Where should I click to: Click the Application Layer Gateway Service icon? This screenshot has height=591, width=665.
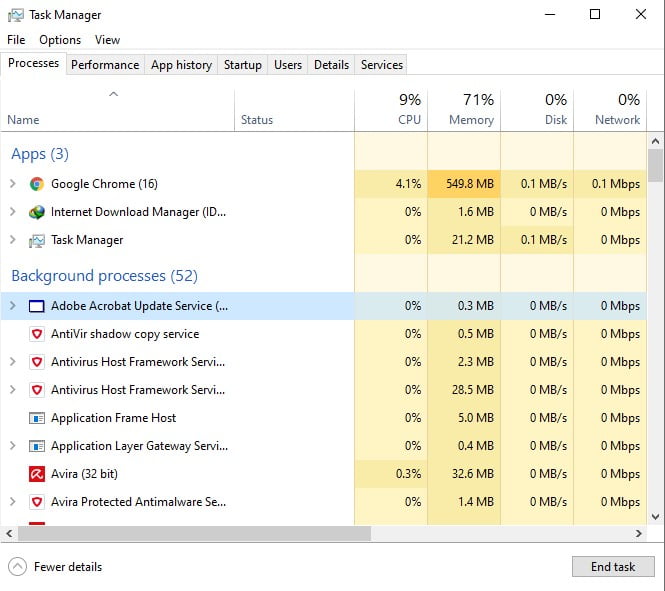pos(37,446)
